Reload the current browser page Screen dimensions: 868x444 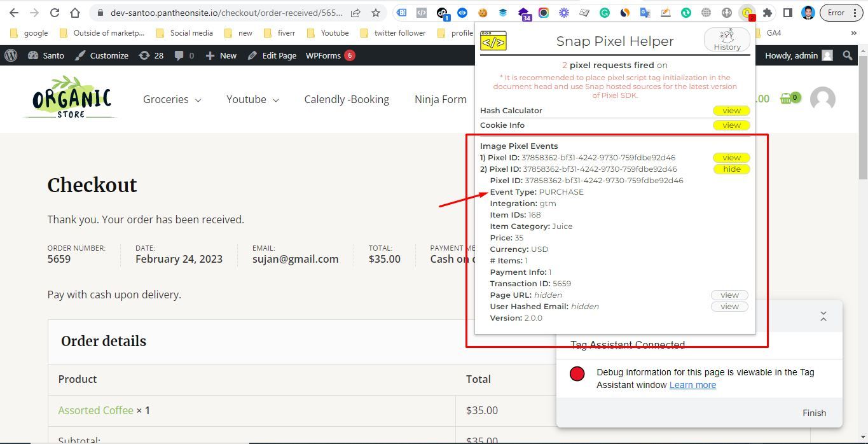click(55, 13)
